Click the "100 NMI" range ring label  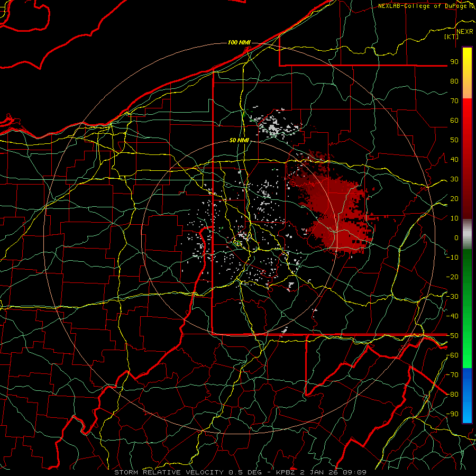click(239, 42)
